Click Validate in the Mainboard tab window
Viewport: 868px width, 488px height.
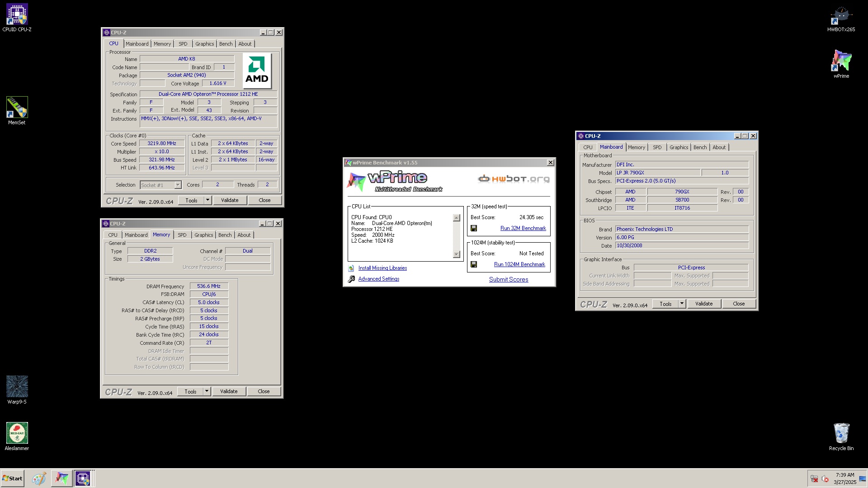(704, 304)
